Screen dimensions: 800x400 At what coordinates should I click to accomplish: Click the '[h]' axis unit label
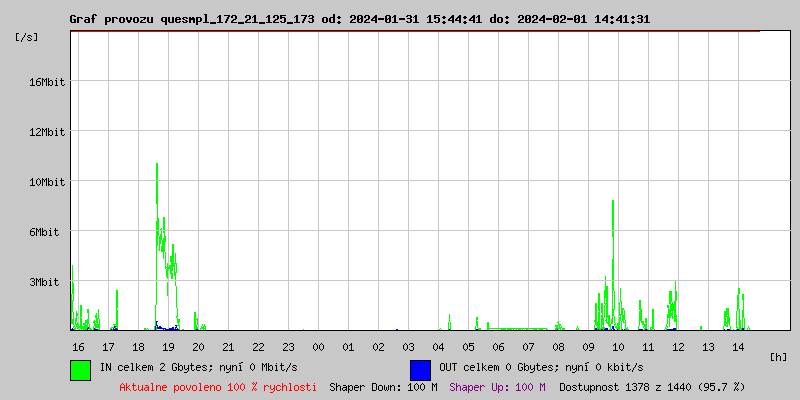coord(779,357)
